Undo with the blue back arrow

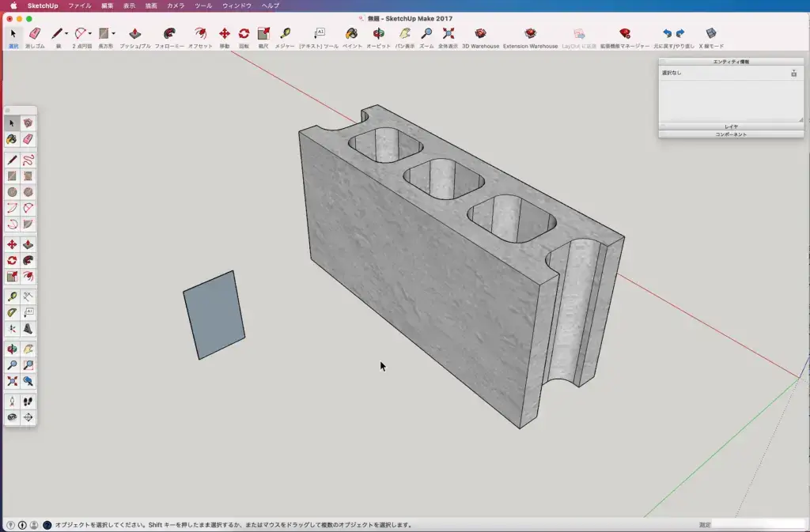tap(668, 33)
